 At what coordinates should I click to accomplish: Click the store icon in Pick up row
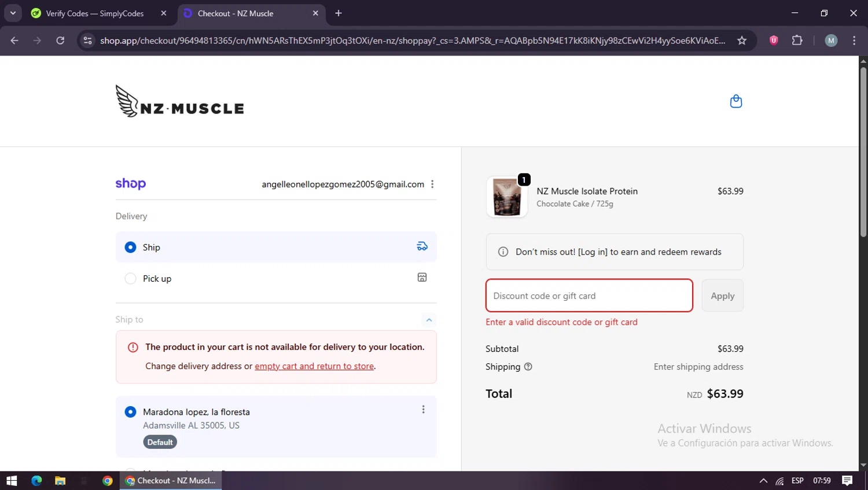pyautogui.click(x=422, y=278)
